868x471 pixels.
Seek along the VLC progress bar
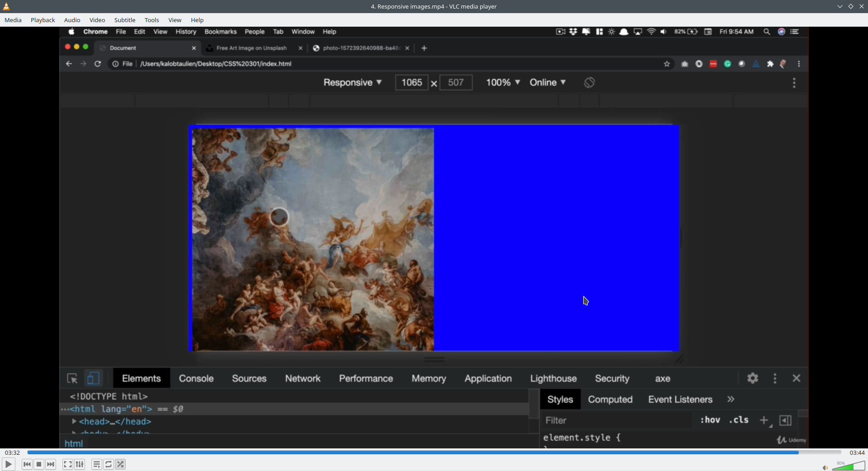coord(434,452)
